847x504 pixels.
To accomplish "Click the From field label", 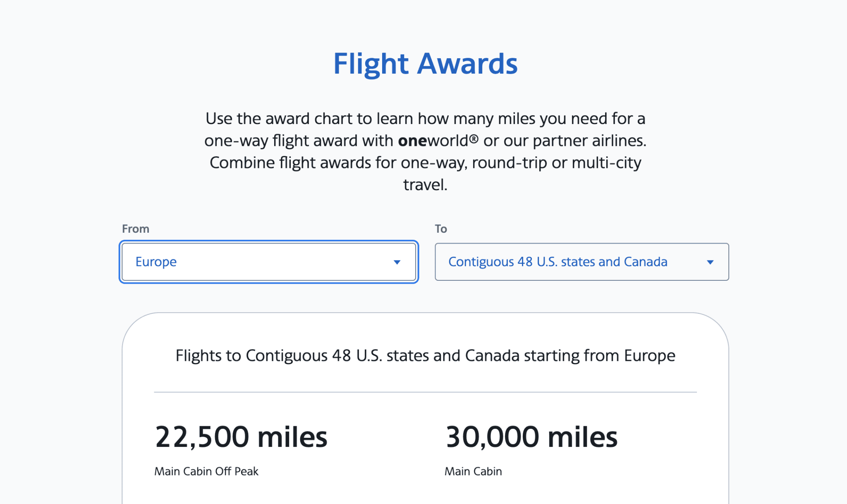I will [135, 228].
